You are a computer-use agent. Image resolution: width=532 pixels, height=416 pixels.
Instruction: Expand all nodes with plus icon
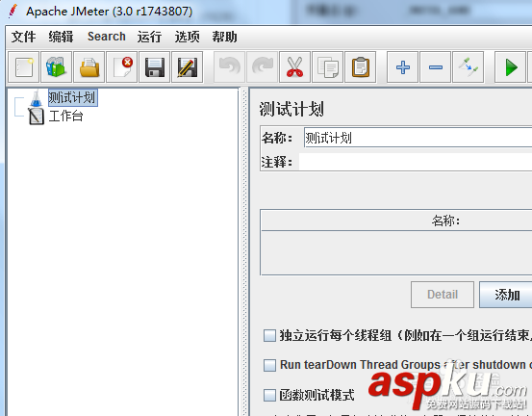(x=403, y=67)
